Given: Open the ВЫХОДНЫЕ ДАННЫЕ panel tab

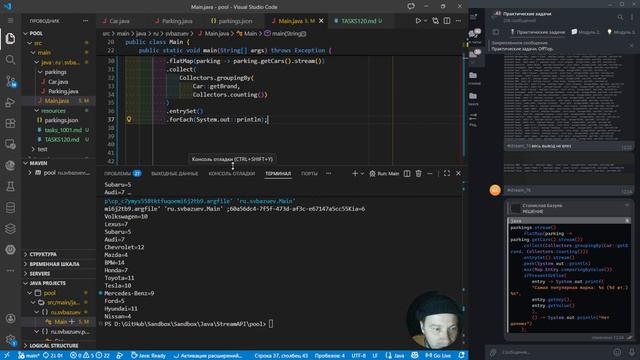Looking at the screenshot, I should click(175, 173).
